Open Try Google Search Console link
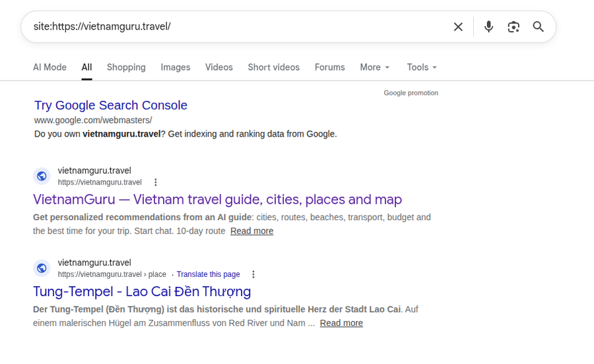594x364 pixels. click(111, 106)
